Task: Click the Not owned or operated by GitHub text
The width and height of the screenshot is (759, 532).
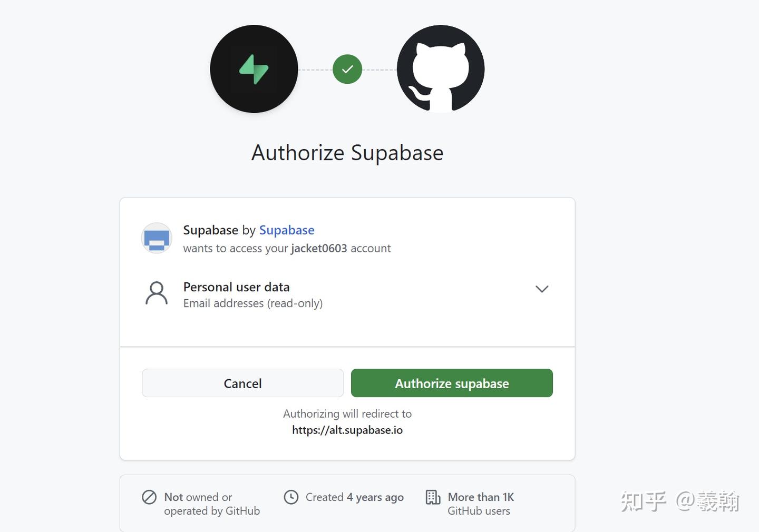Action: tap(211, 504)
